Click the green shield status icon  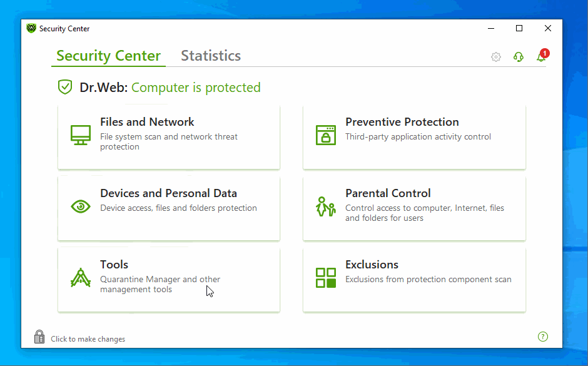tap(65, 87)
